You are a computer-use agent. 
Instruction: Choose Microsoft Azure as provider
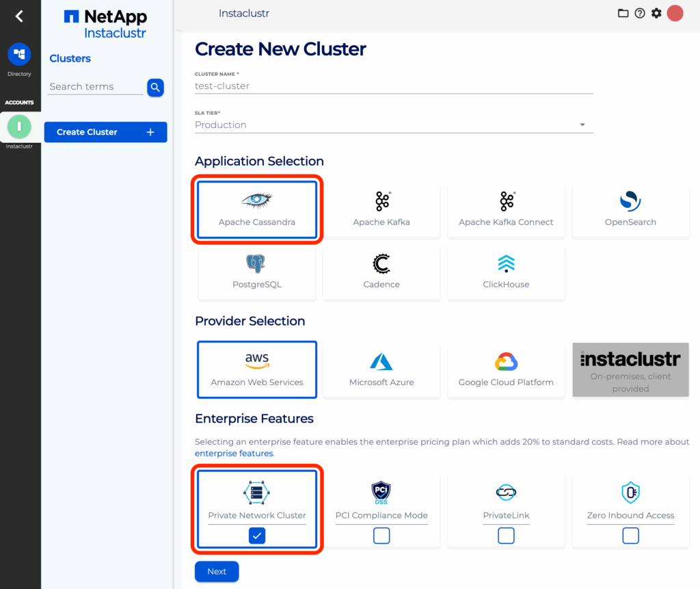[381, 369]
